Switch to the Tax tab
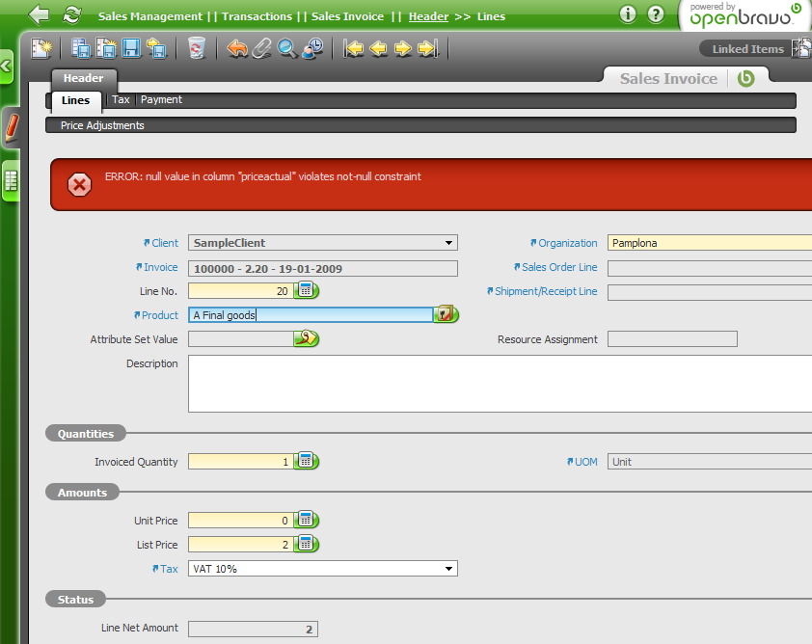This screenshot has width=812, height=644. 121,100
